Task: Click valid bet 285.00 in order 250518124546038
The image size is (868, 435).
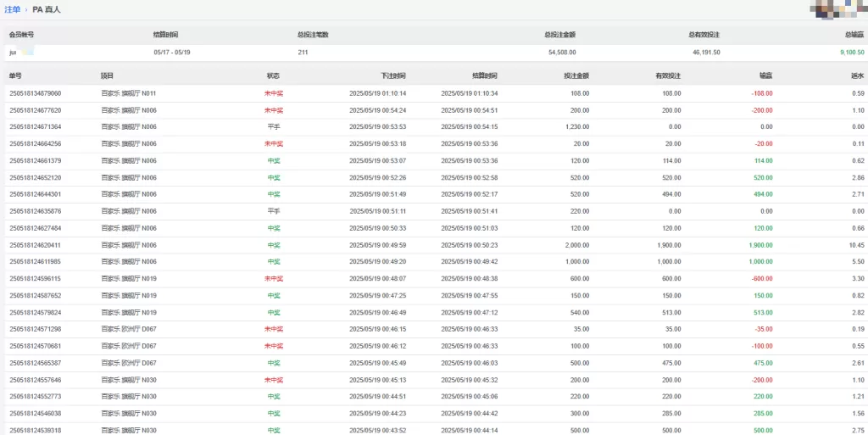Action: (x=671, y=414)
